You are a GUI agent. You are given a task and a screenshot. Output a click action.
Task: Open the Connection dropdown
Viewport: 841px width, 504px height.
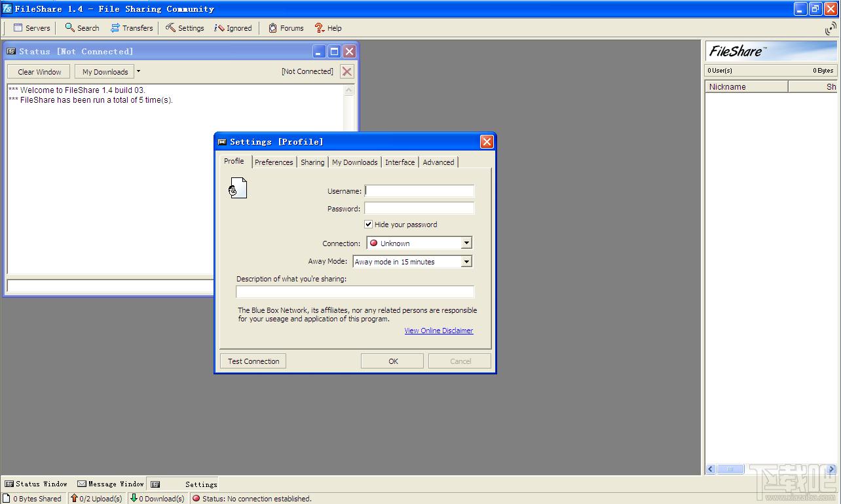[466, 243]
